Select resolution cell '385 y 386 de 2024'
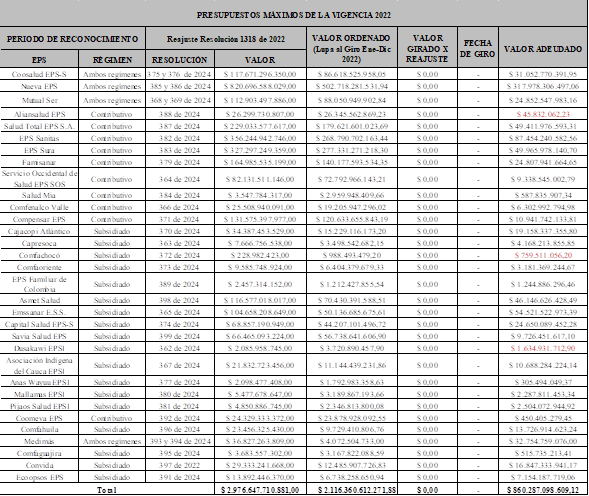This screenshot has height=496, width=589. pos(180,86)
